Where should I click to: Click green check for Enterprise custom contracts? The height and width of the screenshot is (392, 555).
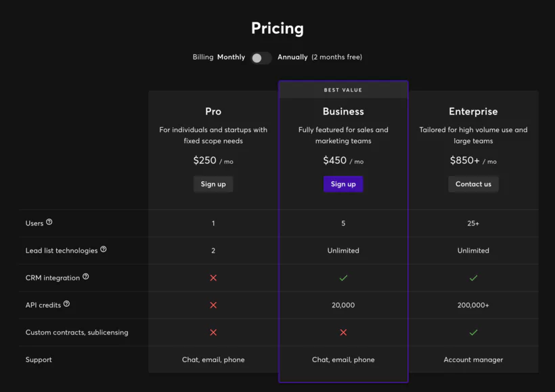coord(473,332)
